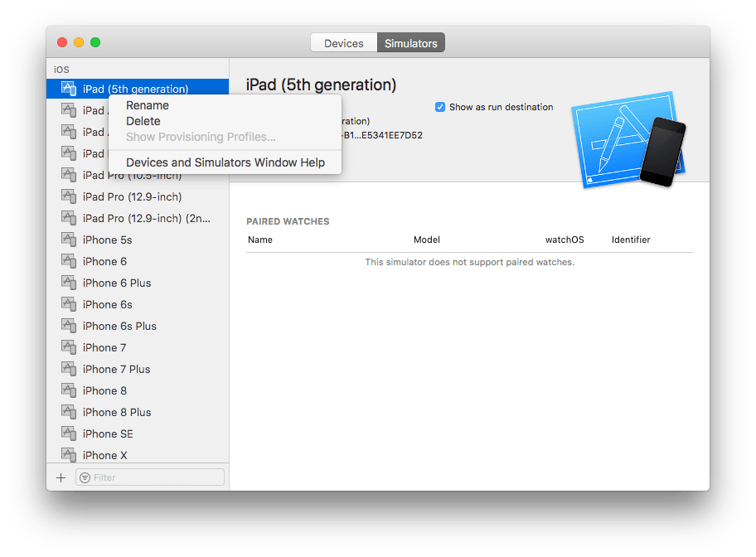Click the PAIRED WATCHES section label

pyautogui.click(x=288, y=221)
